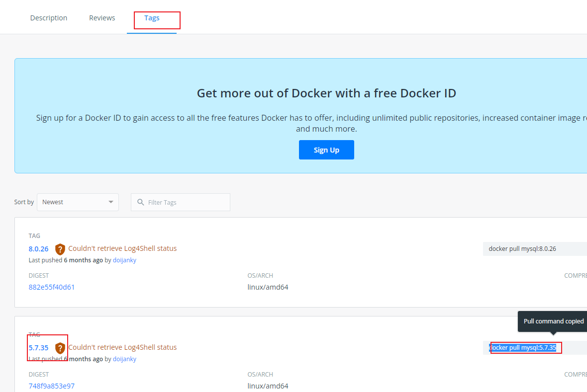Click 5.7.35 "Couldn't retrieve Log4Shell status" text
This screenshot has width=587, height=392.
coord(122,347)
